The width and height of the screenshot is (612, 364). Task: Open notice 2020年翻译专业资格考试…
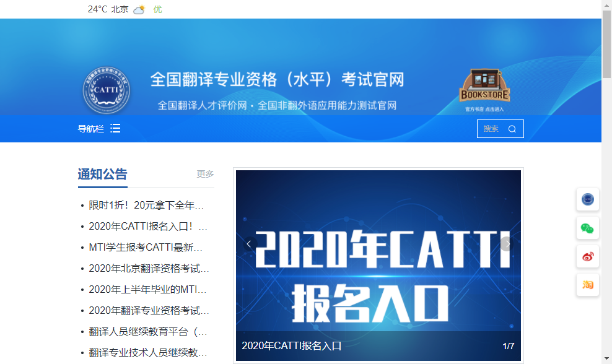click(x=149, y=311)
